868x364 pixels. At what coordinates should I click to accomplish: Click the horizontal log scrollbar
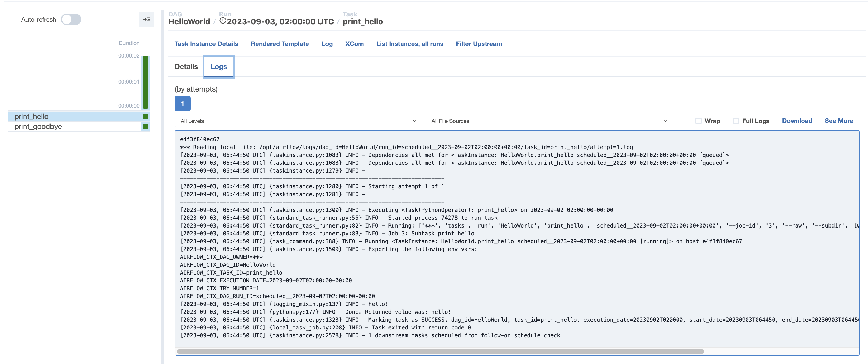(440, 351)
